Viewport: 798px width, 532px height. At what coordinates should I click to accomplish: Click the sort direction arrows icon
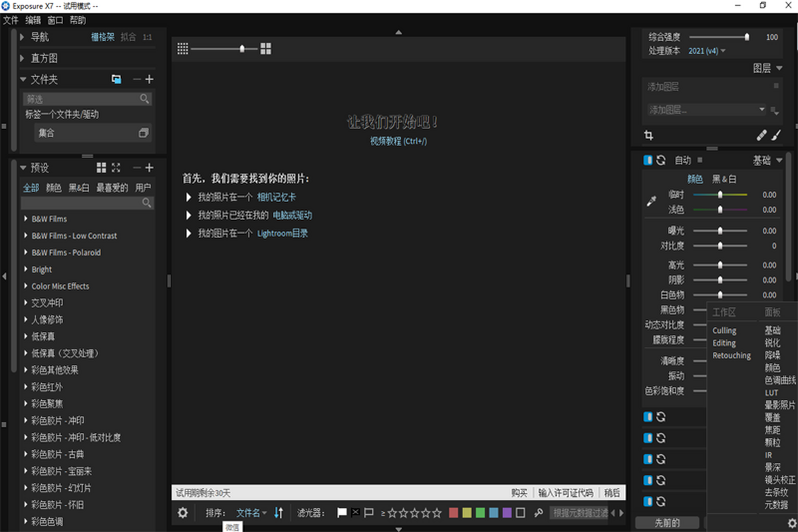[279, 513]
